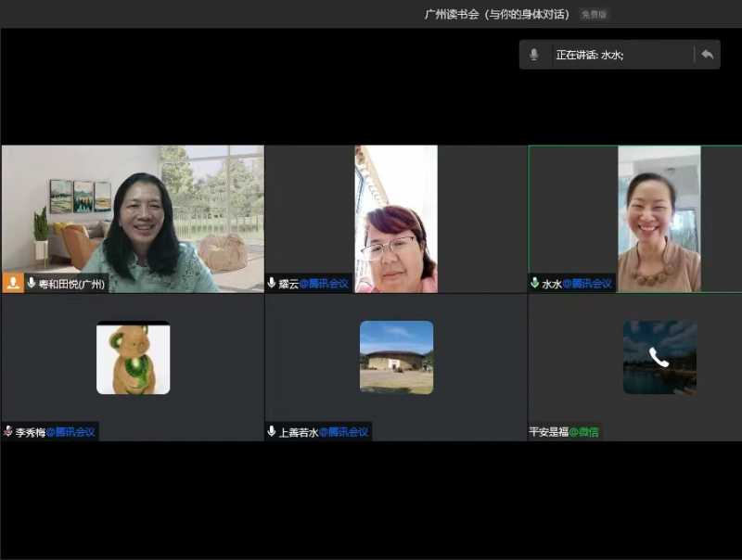Click the microphone icon next to 臻云

pyautogui.click(x=272, y=283)
